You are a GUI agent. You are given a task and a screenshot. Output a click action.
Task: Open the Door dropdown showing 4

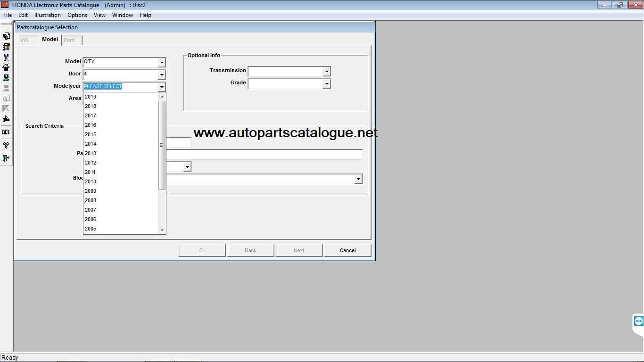[x=161, y=74]
